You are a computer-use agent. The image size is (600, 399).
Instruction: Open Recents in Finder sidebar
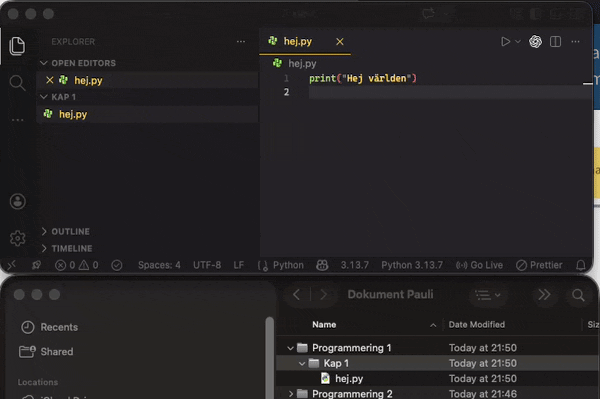50,327
